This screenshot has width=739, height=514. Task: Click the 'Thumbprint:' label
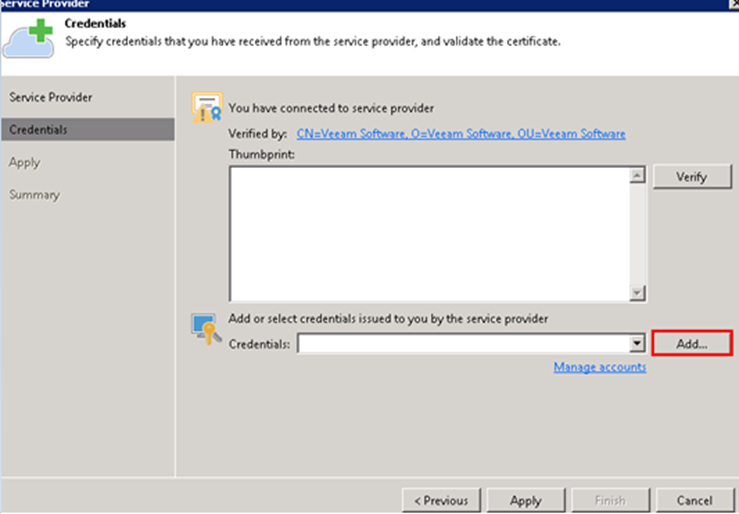(x=262, y=155)
